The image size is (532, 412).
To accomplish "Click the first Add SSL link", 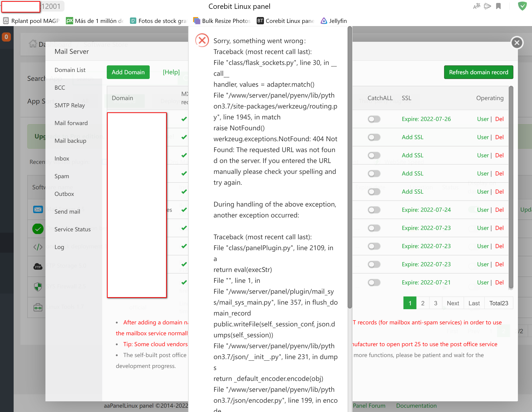I will click(412, 137).
